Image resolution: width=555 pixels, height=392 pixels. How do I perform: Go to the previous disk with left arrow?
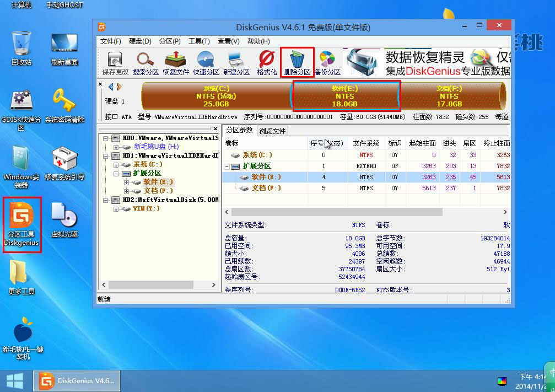[111, 87]
